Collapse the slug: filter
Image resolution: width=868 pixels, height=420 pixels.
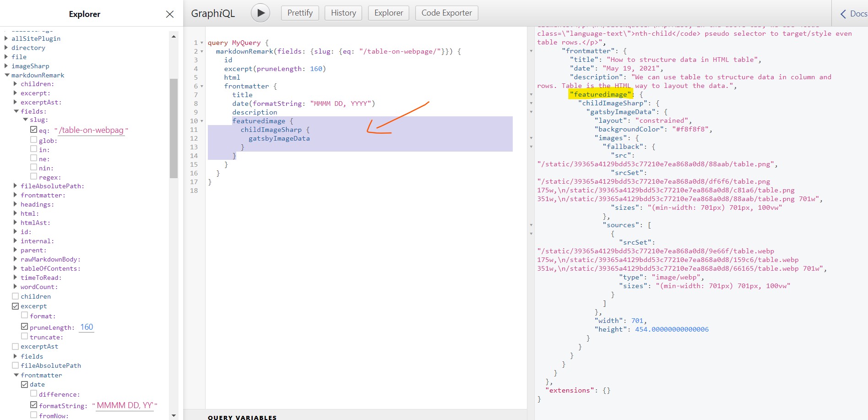25,120
